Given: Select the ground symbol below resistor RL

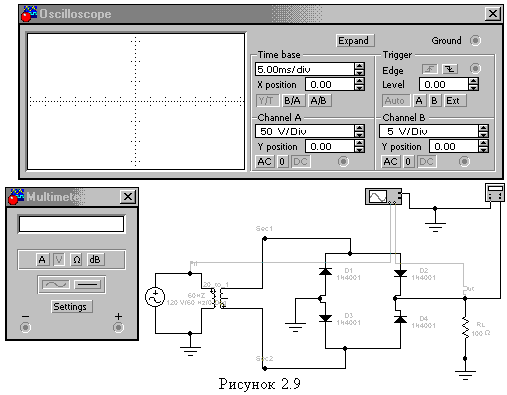Looking at the screenshot, I should (x=465, y=375).
